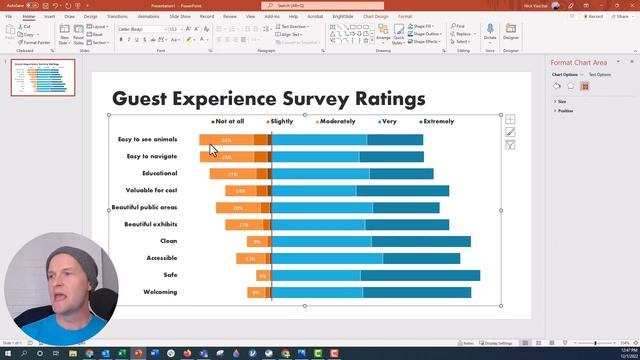
Task: Open the Section dropdown
Action: click(98, 42)
